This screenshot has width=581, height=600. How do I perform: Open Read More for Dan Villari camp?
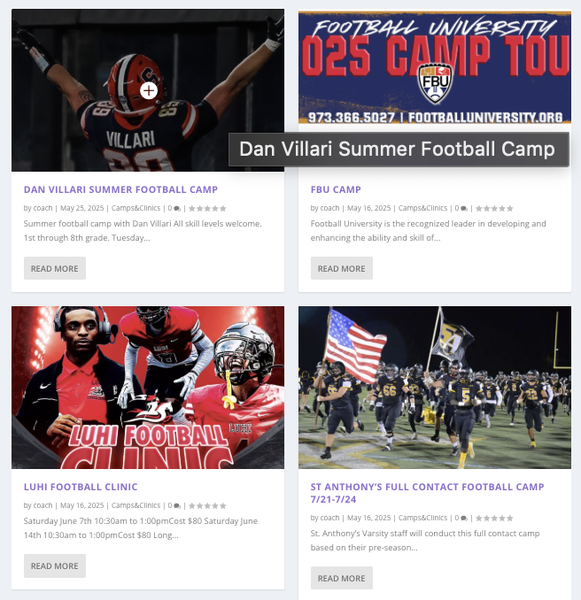click(55, 268)
